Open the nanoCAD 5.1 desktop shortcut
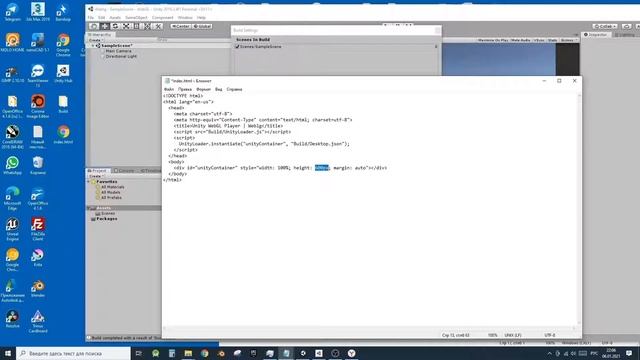Screen dimensions: 640x360 pyautogui.click(x=38, y=43)
